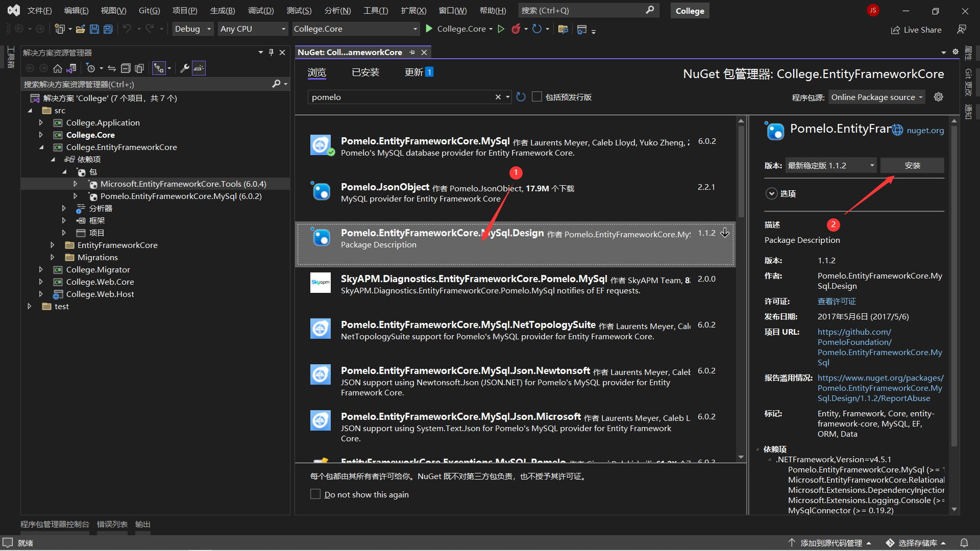Click Collapse All in Solution Explorer

click(126, 68)
